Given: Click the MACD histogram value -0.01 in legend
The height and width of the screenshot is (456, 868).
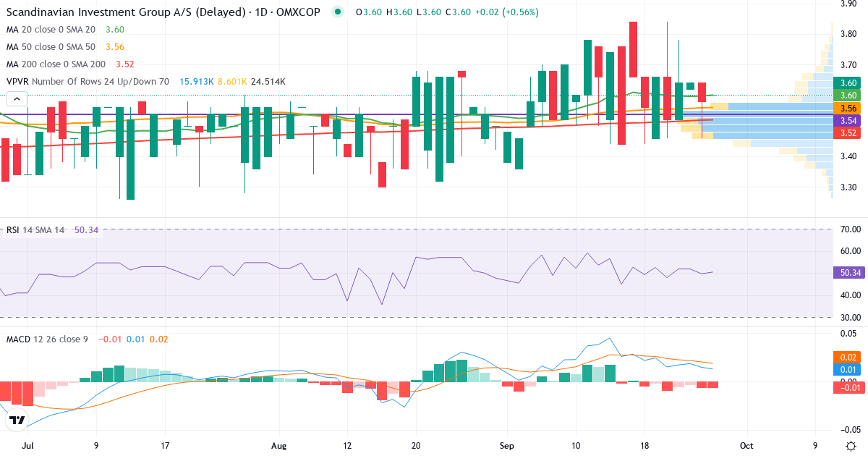Looking at the screenshot, I should (x=110, y=339).
